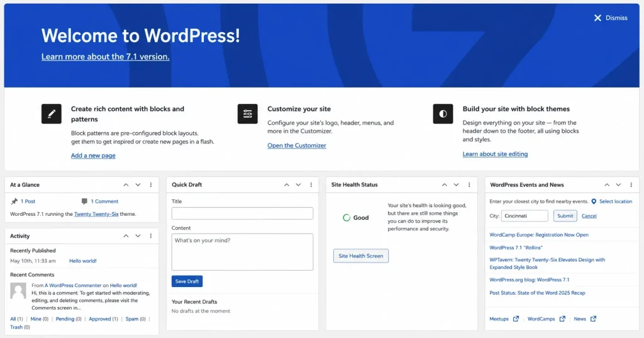Viewport: 644px width, 338px height.
Task: Move Quick Draft panel down
Action: pos(299,185)
